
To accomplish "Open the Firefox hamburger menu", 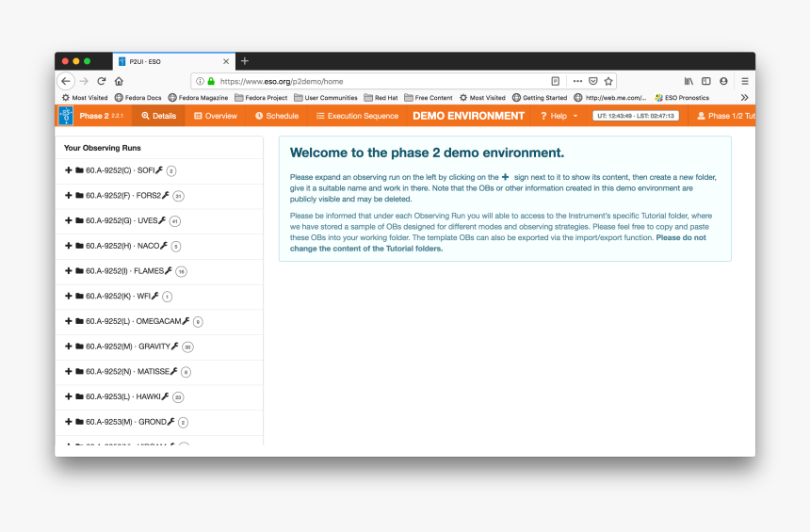I will tap(744, 81).
